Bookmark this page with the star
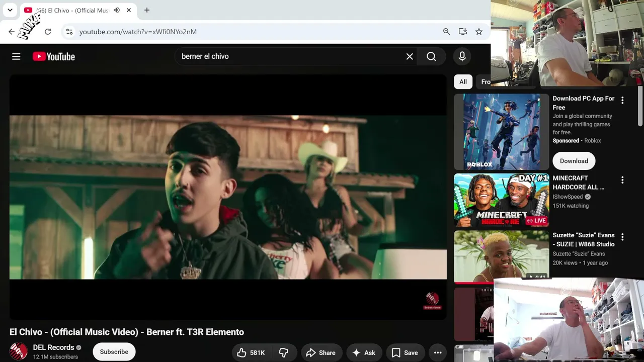 (479, 32)
